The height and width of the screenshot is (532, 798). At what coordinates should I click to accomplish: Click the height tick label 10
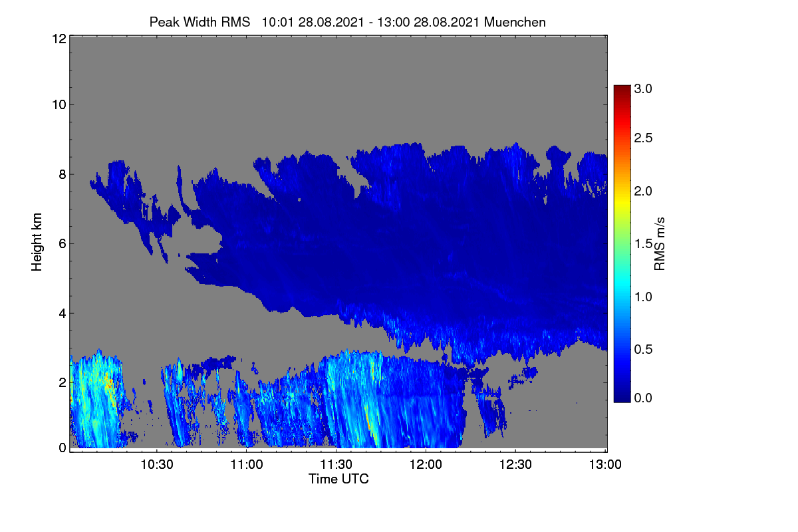[59, 104]
